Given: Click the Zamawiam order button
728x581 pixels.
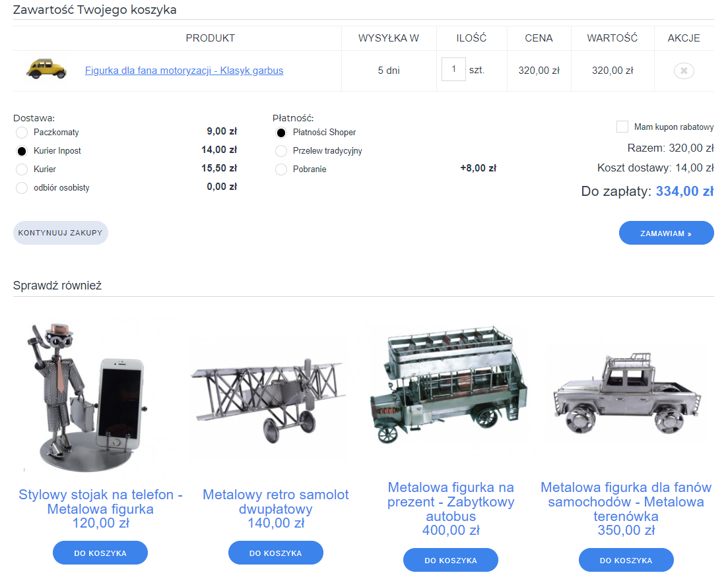Looking at the screenshot, I should 666,233.
